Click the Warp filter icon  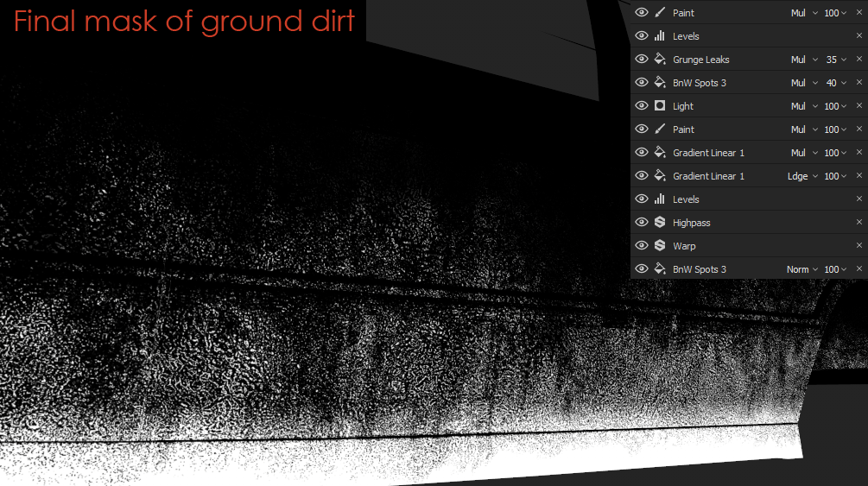point(659,245)
